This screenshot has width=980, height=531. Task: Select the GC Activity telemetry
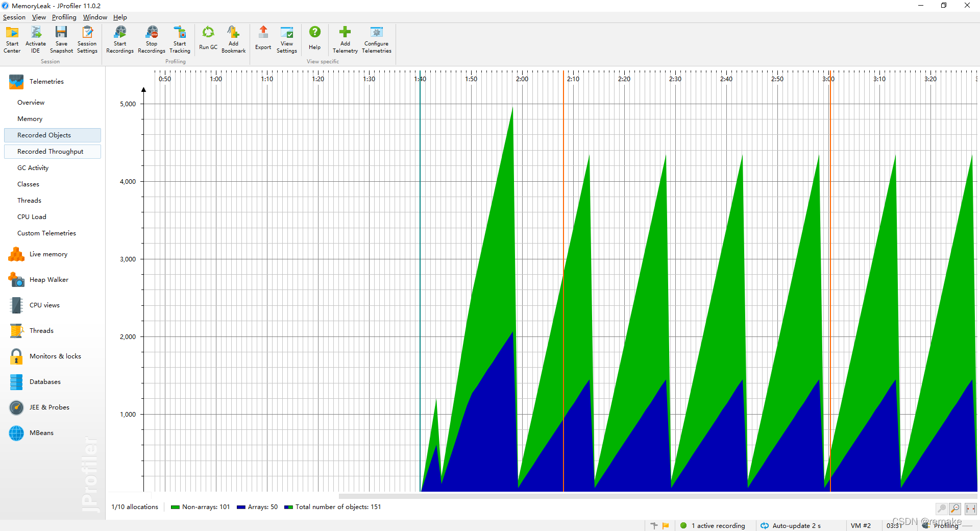52,168
